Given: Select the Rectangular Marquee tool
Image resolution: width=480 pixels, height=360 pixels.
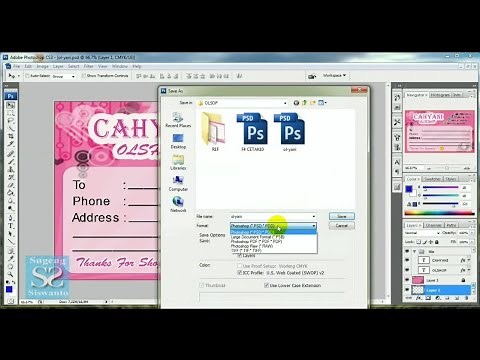Looking at the screenshot, I should [x=10, y=113].
